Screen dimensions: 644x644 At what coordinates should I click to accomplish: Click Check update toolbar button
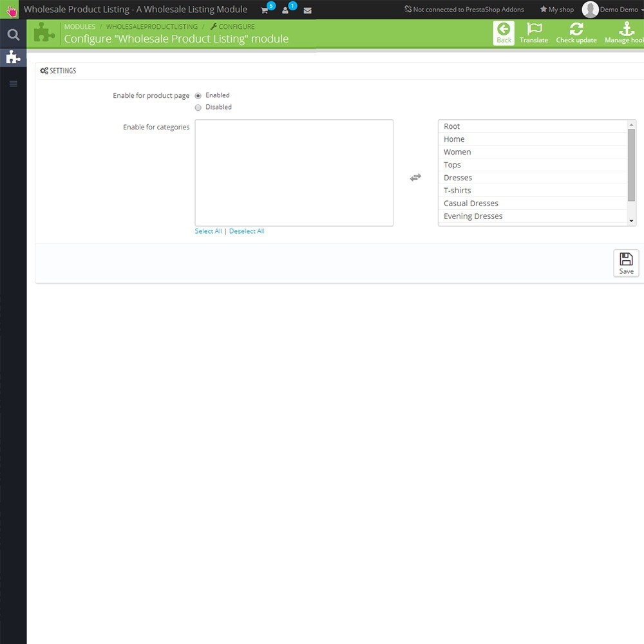pyautogui.click(x=576, y=33)
